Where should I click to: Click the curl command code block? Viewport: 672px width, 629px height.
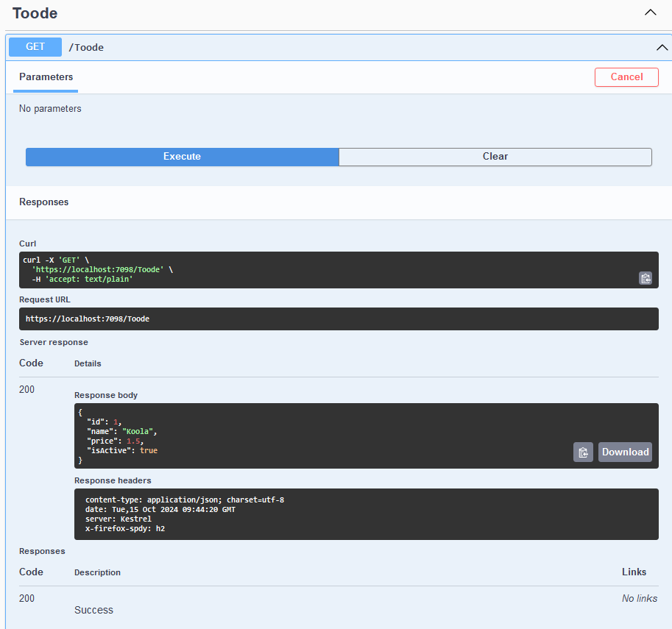tap(339, 270)
